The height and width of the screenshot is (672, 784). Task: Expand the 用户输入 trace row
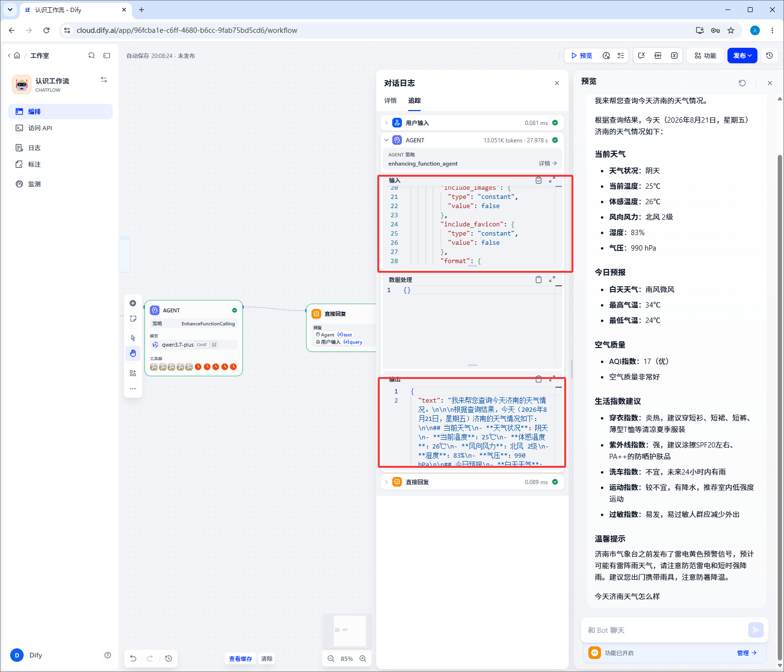pos(472,123)
